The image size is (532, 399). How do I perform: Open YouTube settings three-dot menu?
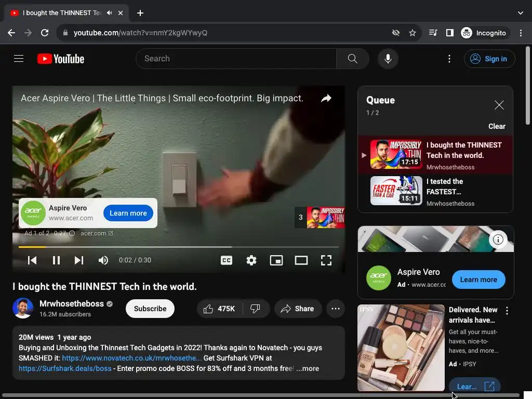pos(449,59)
